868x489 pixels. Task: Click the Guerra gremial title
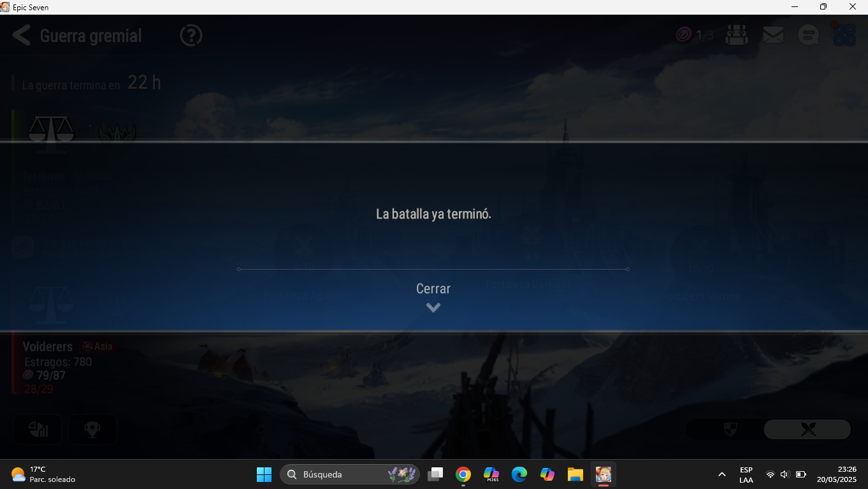90,36
